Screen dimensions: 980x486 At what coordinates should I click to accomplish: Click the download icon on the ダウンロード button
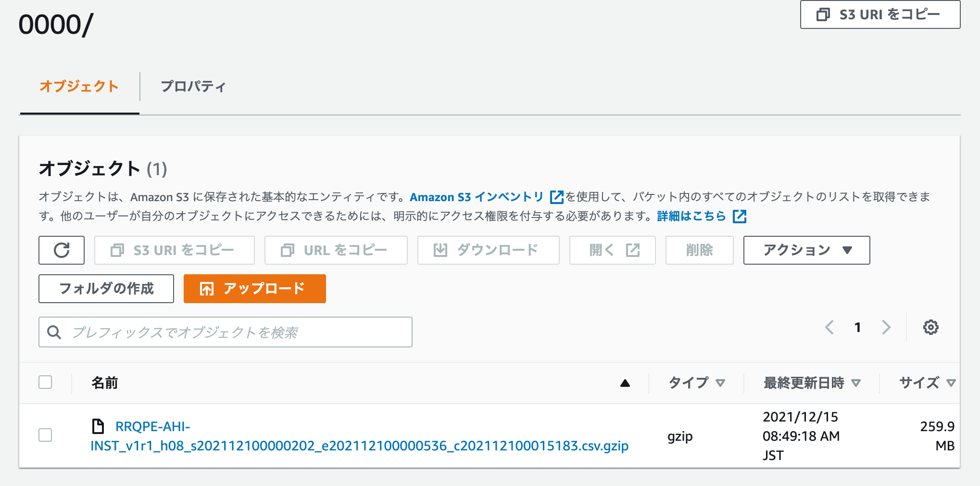(440, 250)
